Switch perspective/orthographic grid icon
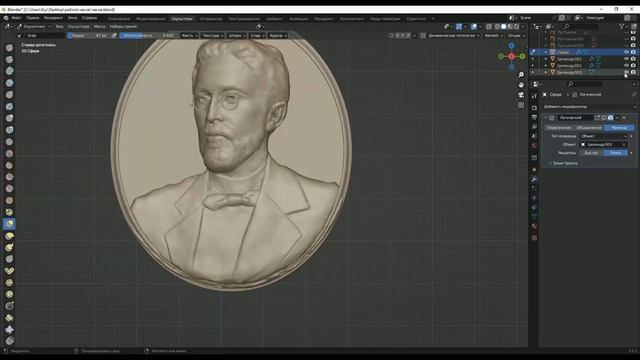This screenshot has height=360, width=640. [521, 105]
